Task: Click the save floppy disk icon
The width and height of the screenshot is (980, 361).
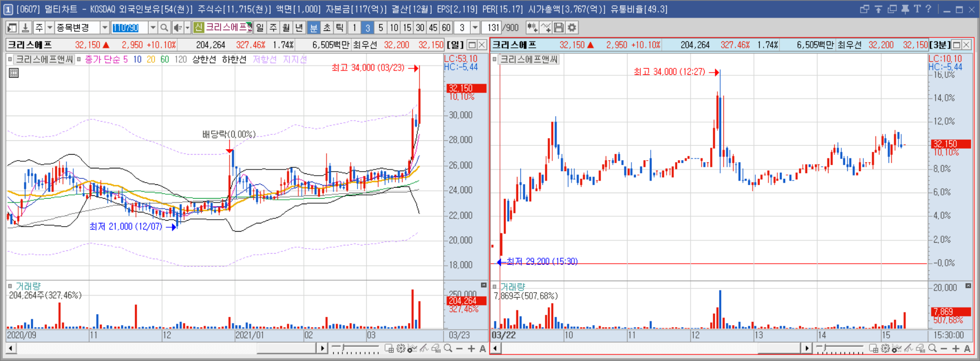Action: (559, 28)
